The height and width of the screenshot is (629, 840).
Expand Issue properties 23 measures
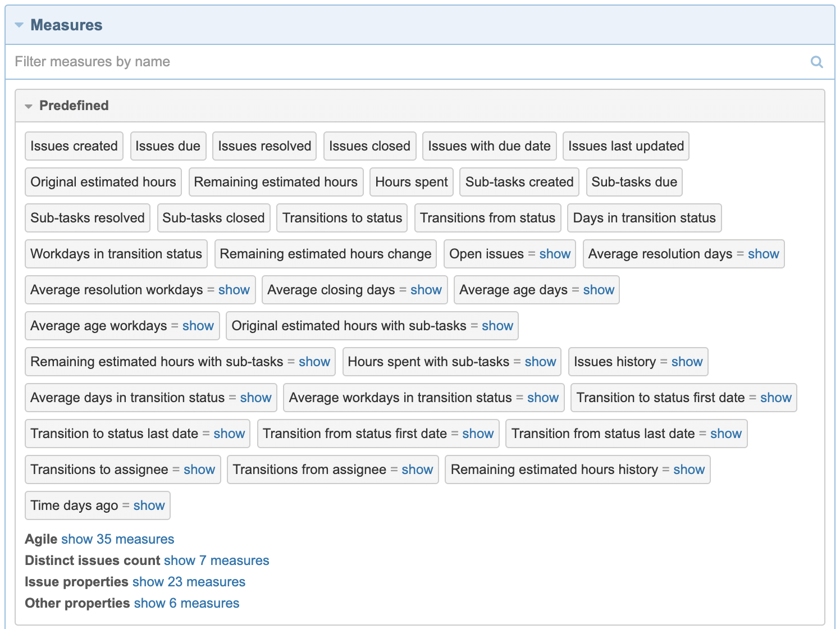pos(189,582)
